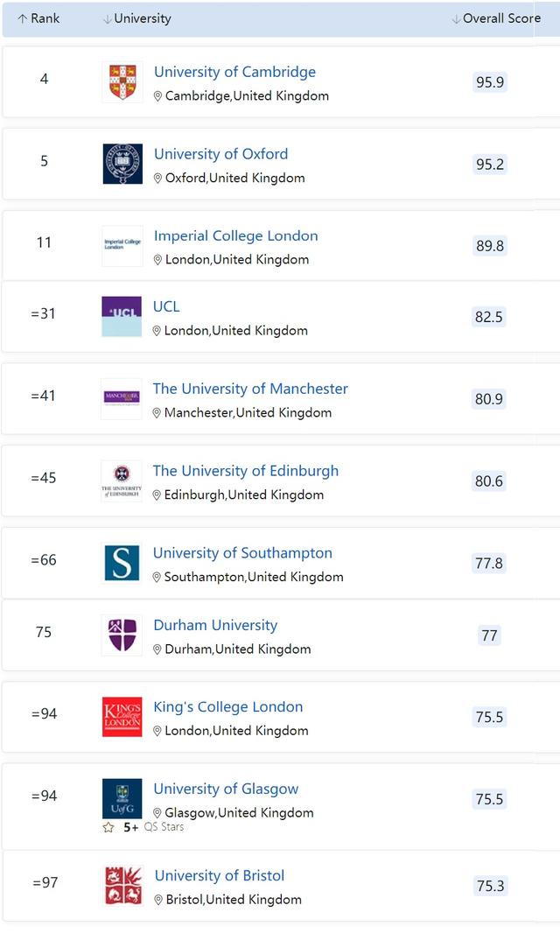Click the University of Southampton S logo
The height and width of the screenshot is (947, 560).
pos(122,563)
